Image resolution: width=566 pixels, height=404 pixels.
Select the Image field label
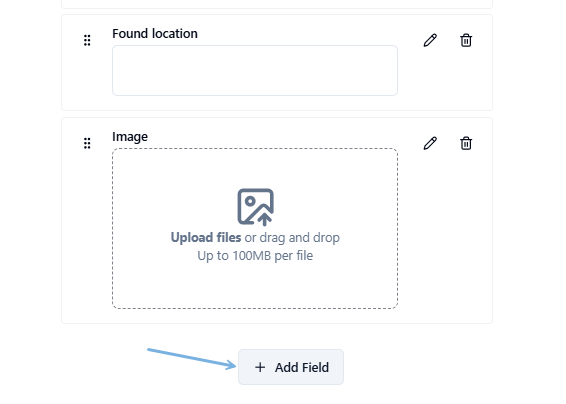pos(130,137)
